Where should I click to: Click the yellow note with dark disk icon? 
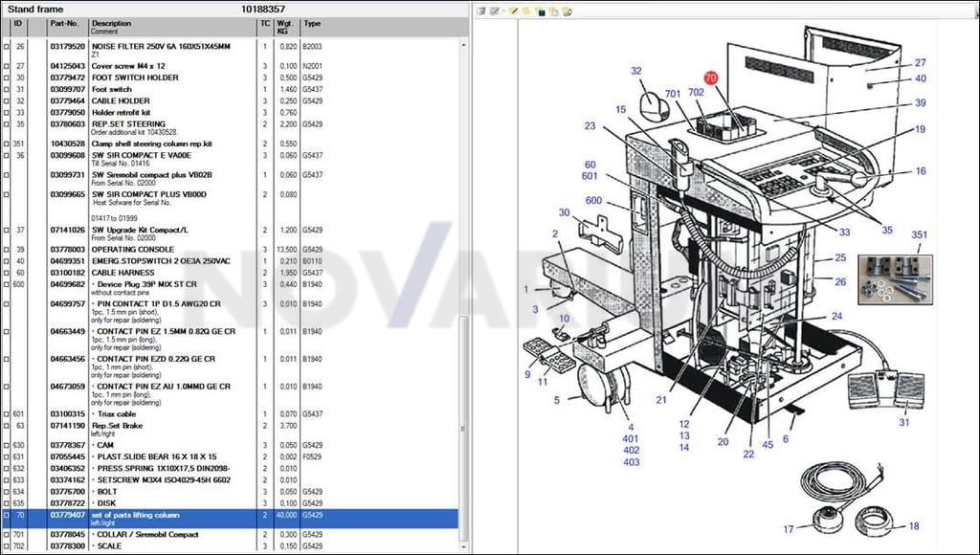[540, 11]
